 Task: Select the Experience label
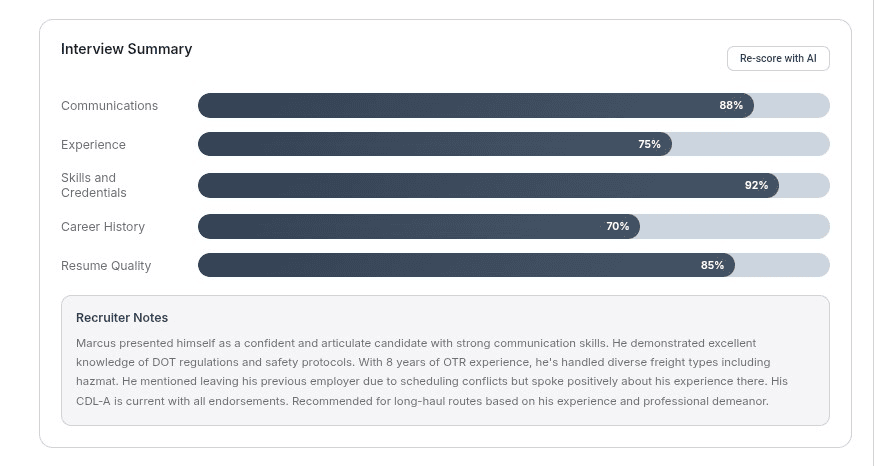click(x=93, y=145)
